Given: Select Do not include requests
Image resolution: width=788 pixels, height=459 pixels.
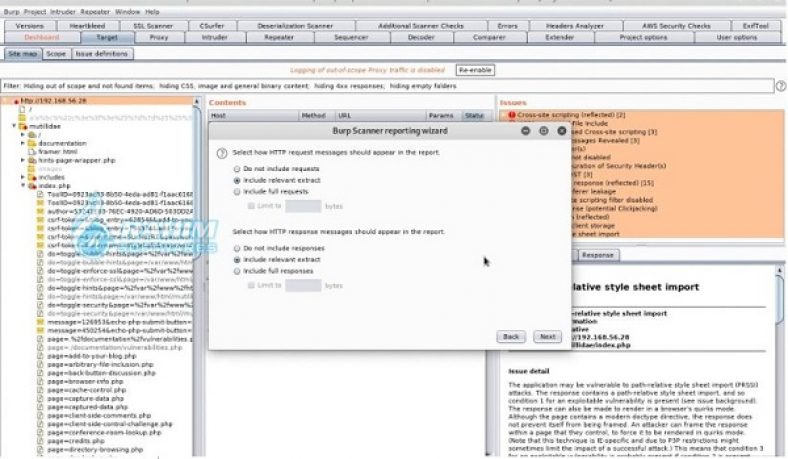Looking at the screenshot, I should pyautogui.click(x=237, y=169).
